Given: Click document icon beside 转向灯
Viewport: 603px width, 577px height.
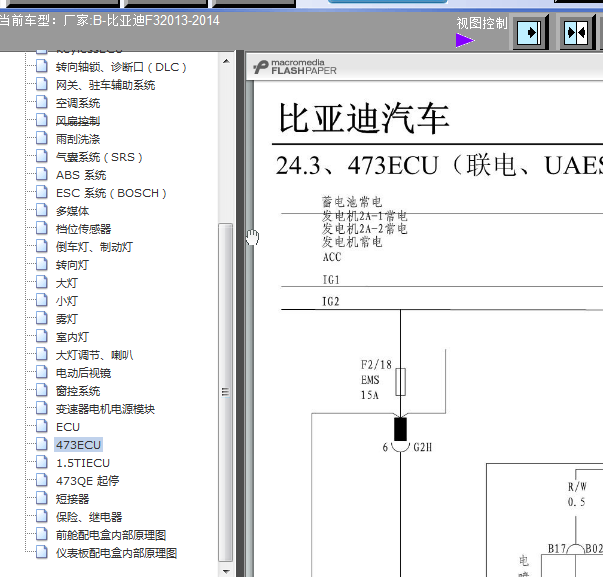Looking at the screenshot, I should [x=42, y=264].
